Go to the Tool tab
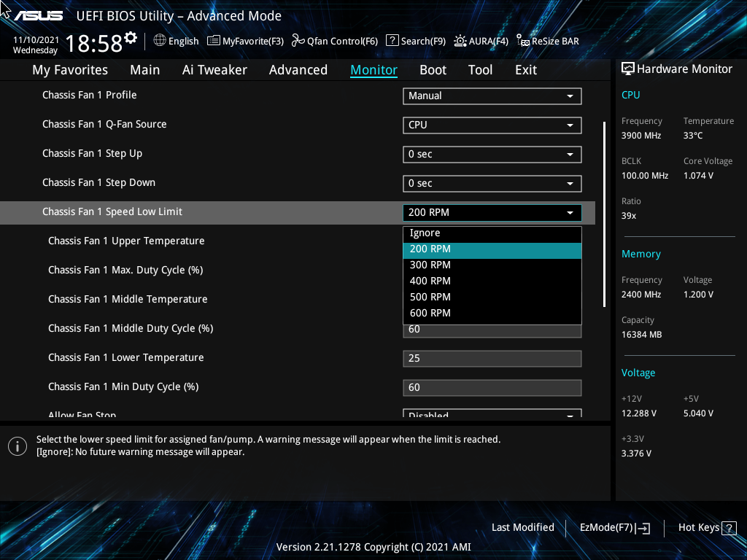Viewport: 747px width, 560px height. coord(480,70)
